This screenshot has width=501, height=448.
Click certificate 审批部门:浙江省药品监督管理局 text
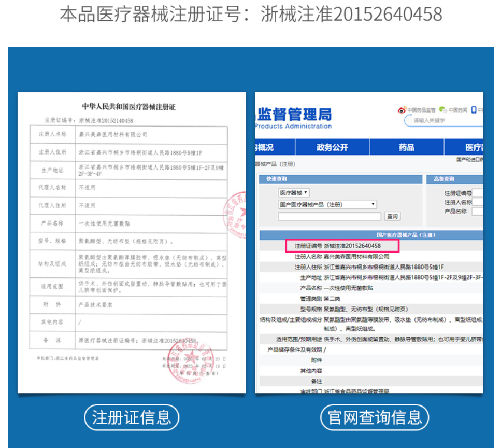pyautogui.click(x=68, y=358)
